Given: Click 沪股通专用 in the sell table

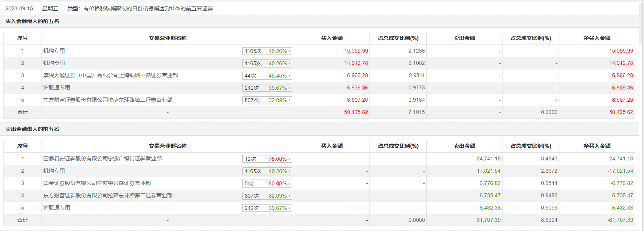Looking at the screenshot, I should [x=57, y=208].
